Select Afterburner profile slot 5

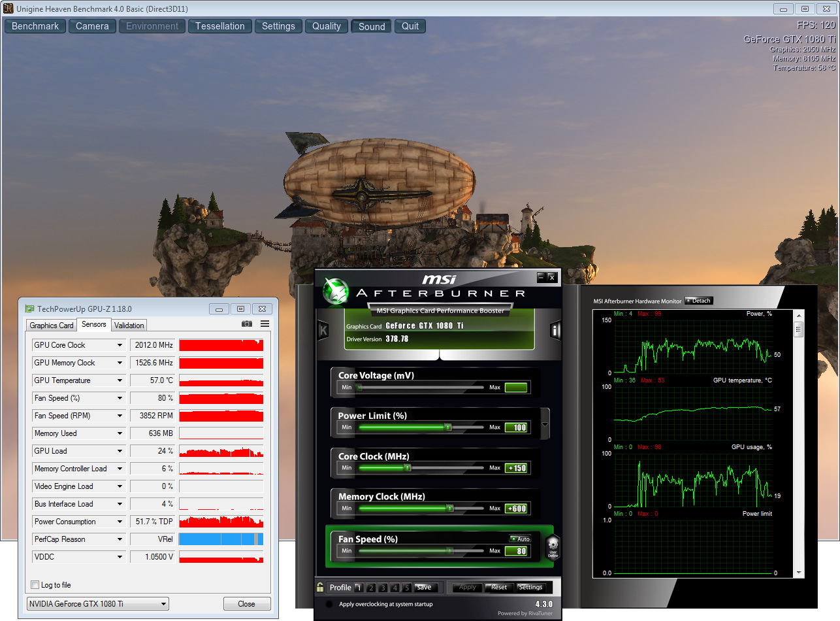click(x=407, y=587)
